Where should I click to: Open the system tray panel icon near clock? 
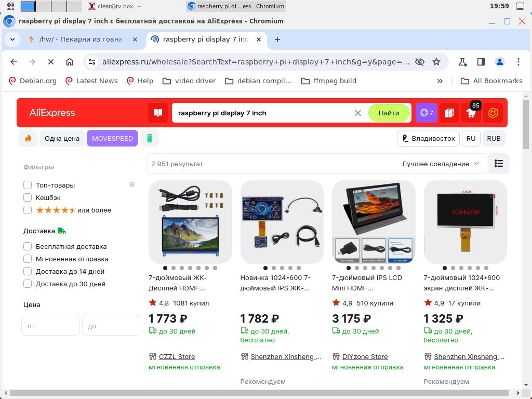coord(520,6)
